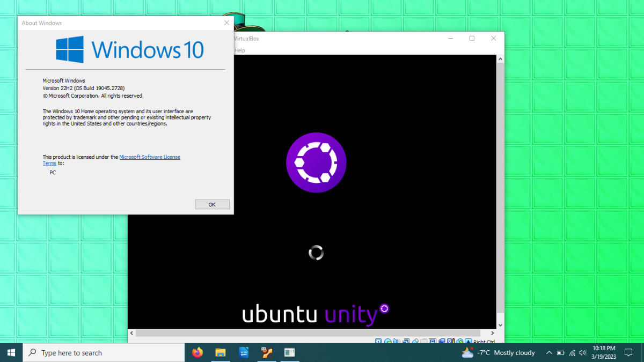The image size is (644, 362).
Task: Open the Microsoft Software License Terms link
Action: [x=149, y=157]
